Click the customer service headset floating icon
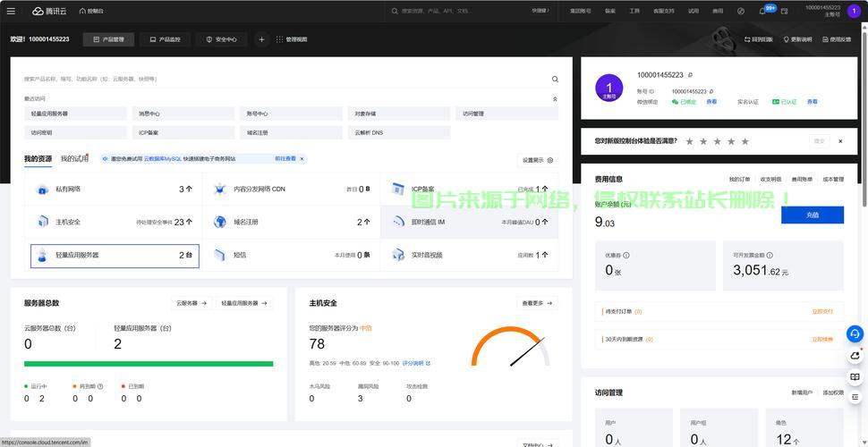The image size is (868, 447). pos(855,334)
